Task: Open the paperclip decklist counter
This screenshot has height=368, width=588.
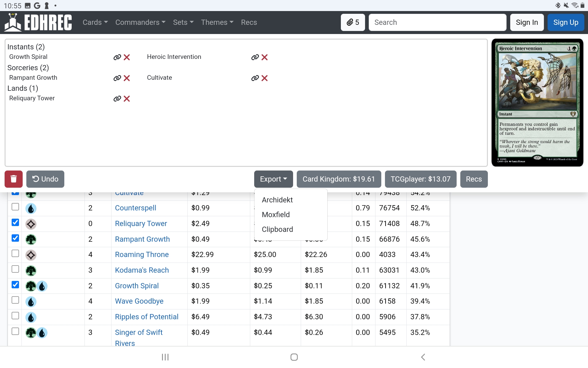Action: click(352, 22)
